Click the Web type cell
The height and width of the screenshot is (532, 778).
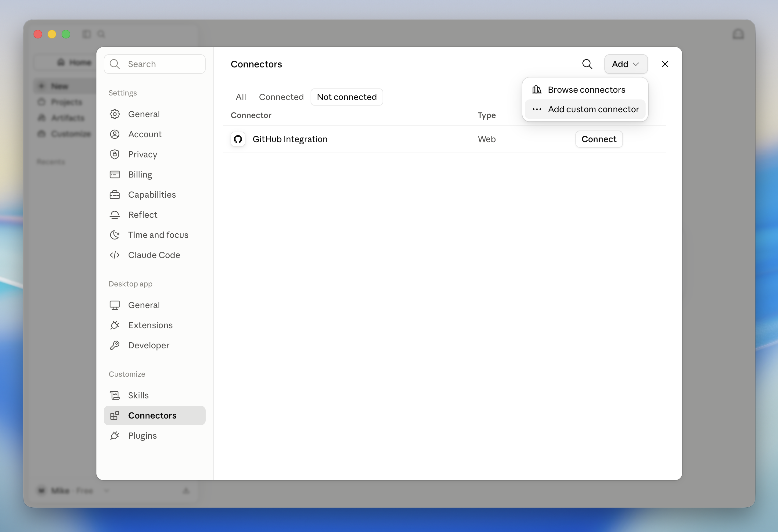click(x=486, y=139)
